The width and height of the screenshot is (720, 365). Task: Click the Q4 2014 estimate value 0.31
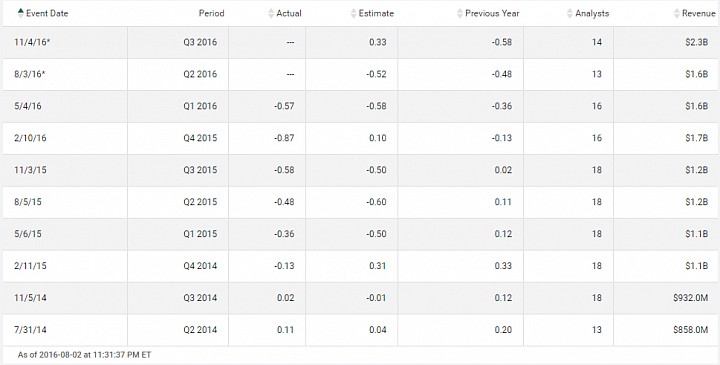click(377, 266)
